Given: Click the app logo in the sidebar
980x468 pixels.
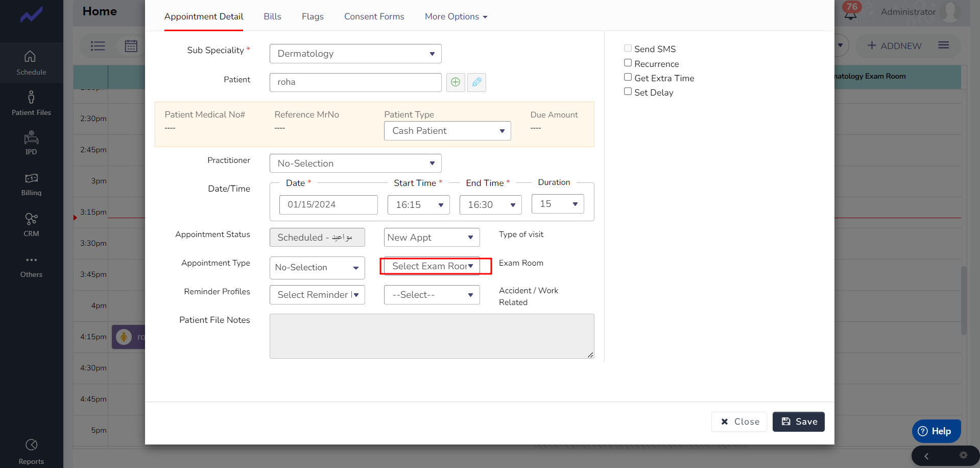Looking at the screenshot, I should (31, 14).
